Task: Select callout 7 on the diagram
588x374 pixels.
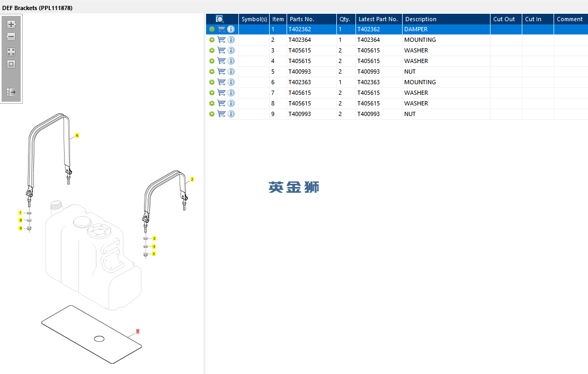Action: pos(20,213)
